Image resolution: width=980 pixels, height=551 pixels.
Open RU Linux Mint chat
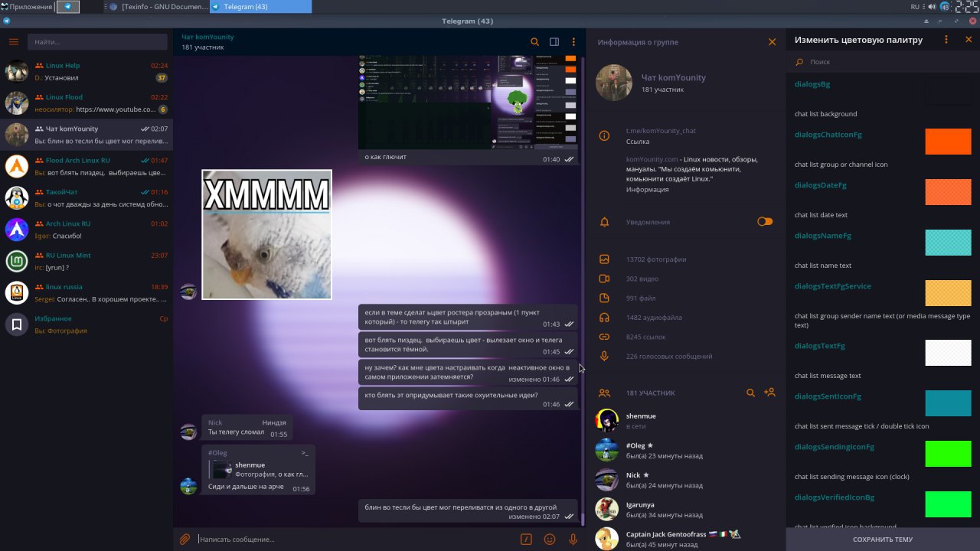pos(87,261)
